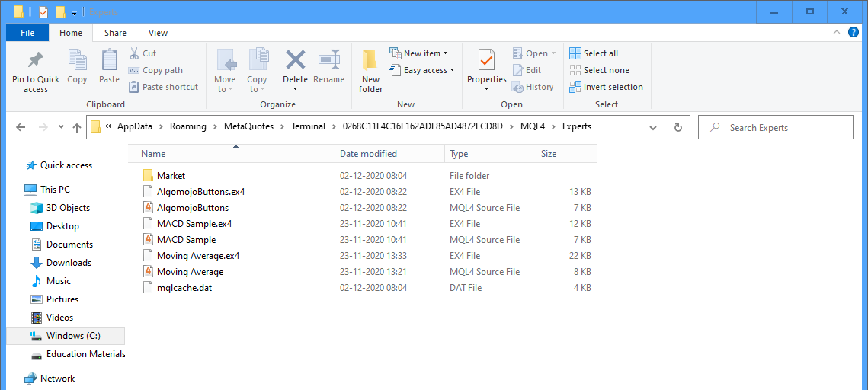Open Education Materials drive in sidebar

point(78,354)
